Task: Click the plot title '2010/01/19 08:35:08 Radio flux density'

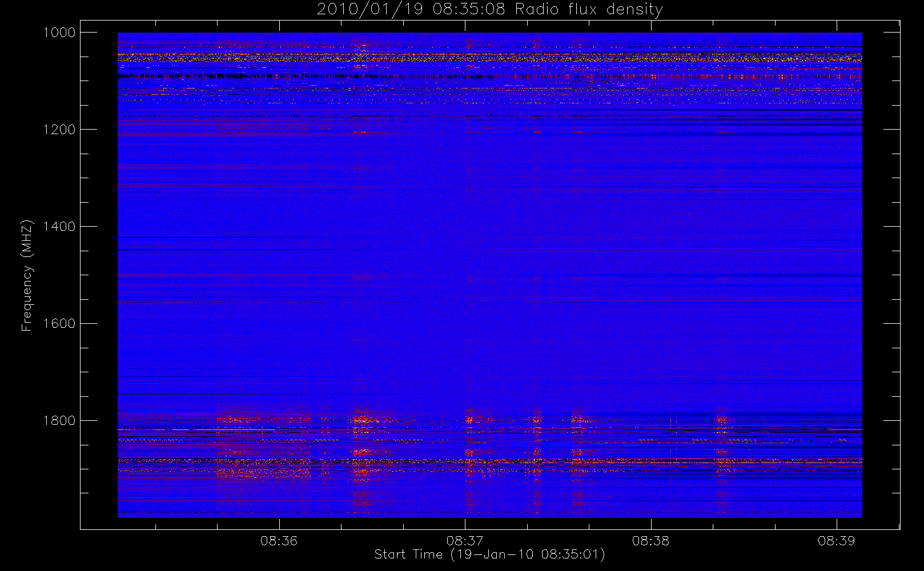Action: pyautogui.click(x=489, y=9)
